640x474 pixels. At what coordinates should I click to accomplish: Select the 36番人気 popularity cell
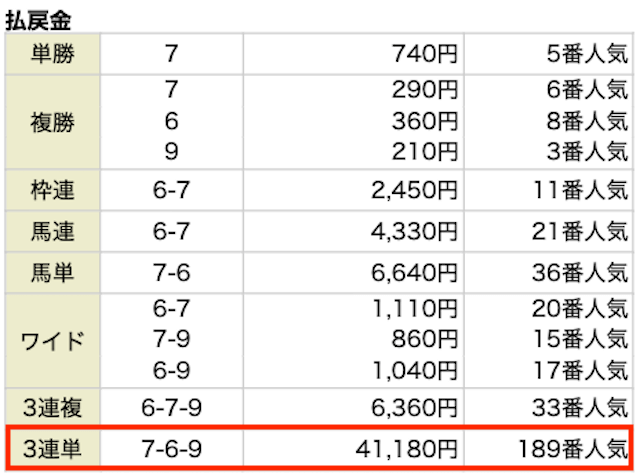(x=580, y=273)
